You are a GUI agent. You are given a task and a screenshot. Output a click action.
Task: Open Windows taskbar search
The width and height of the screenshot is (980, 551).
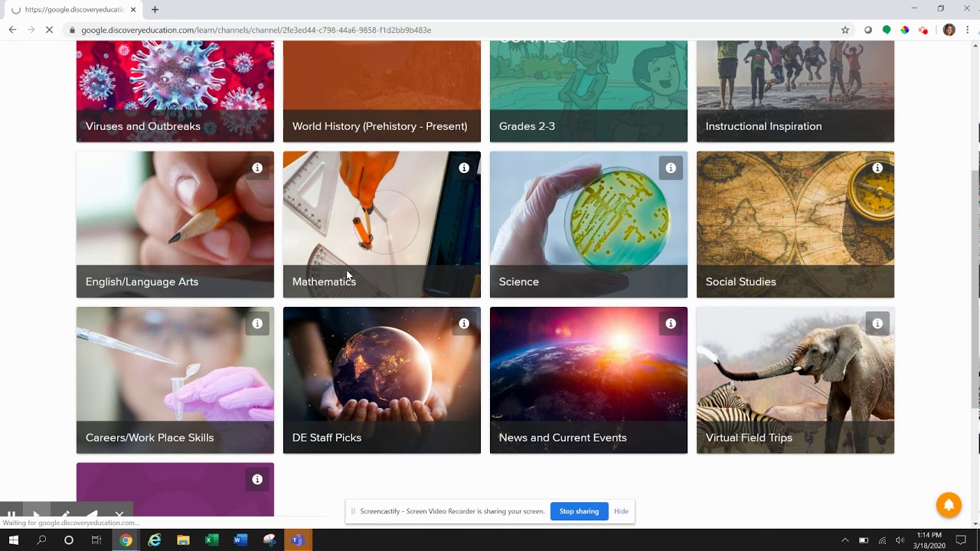(41, 540)
